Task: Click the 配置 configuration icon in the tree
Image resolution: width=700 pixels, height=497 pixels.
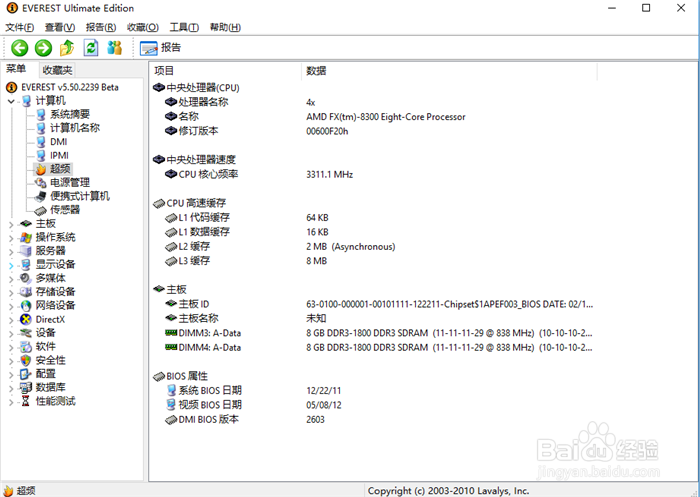Action: coord(26,374)
